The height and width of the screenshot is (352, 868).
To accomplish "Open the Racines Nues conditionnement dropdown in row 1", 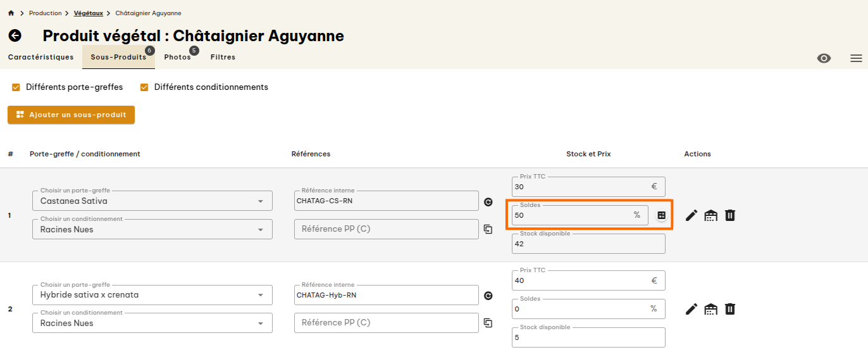I will (x=152, y=229).
